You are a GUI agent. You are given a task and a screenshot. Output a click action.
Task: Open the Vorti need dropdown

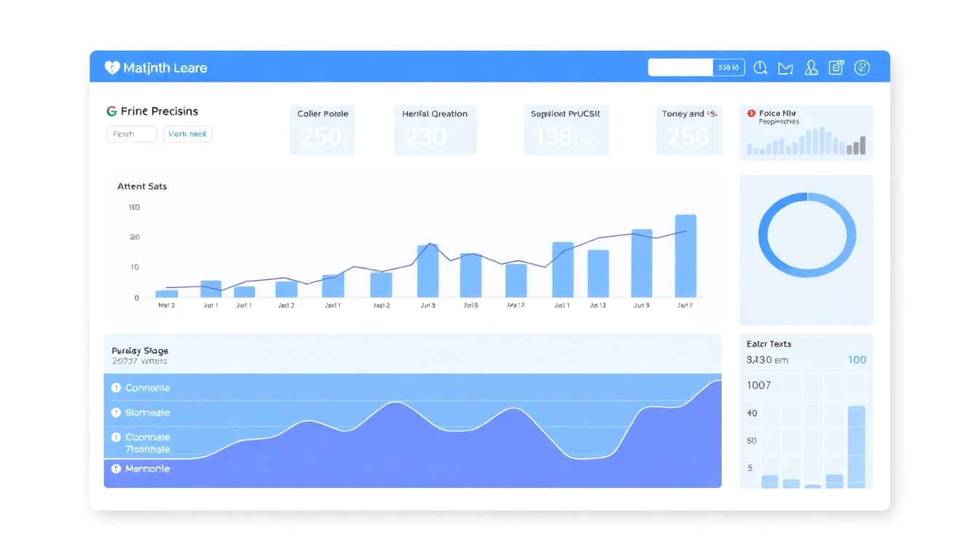[x=187, y=134]
